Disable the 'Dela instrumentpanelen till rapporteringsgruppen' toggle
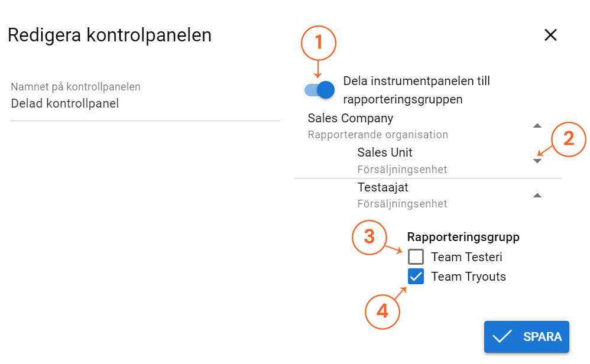Viewport: 590px width, 364px height. click(x=318, y=89)
